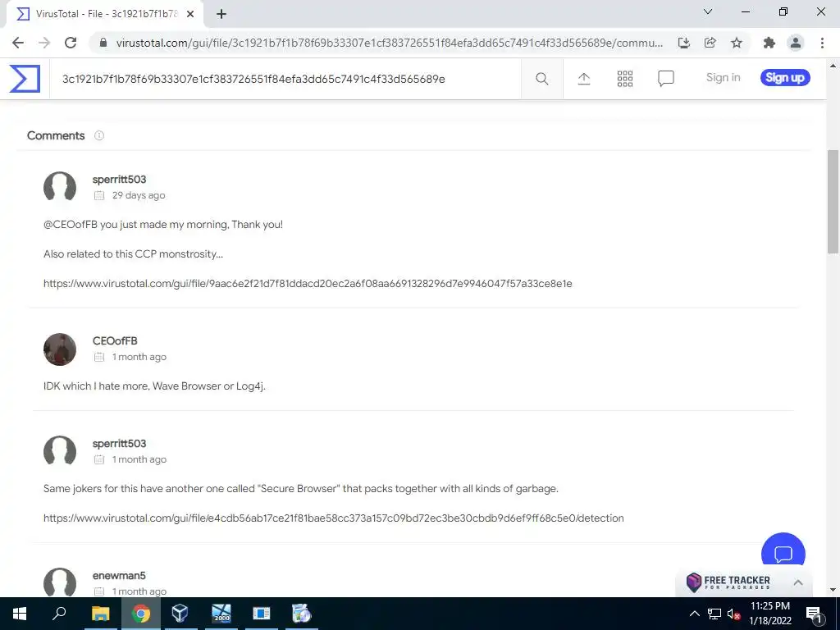Screen dimensions: 840x630
Task: Open the comments speech bubble icon in header
Action: (666, 79)
